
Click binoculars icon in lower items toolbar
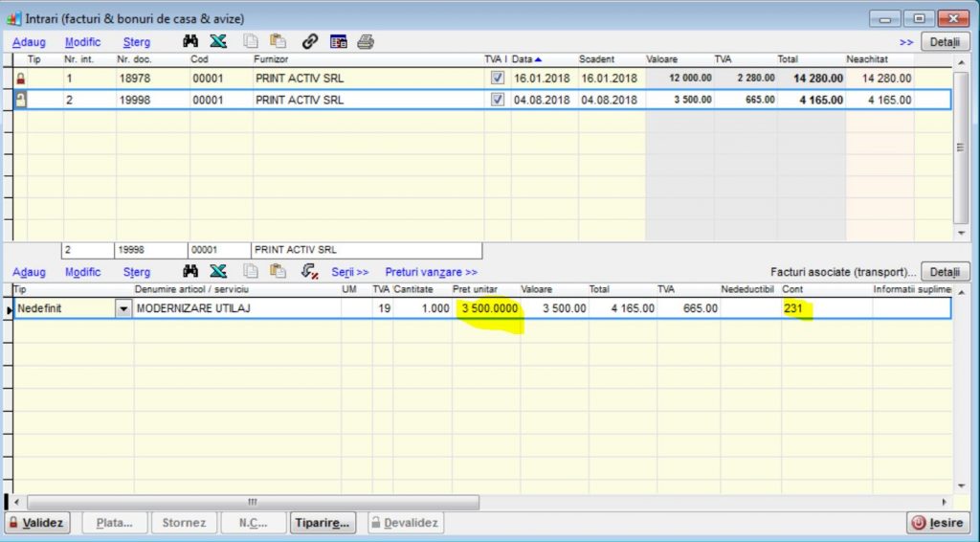pos(190,272)
